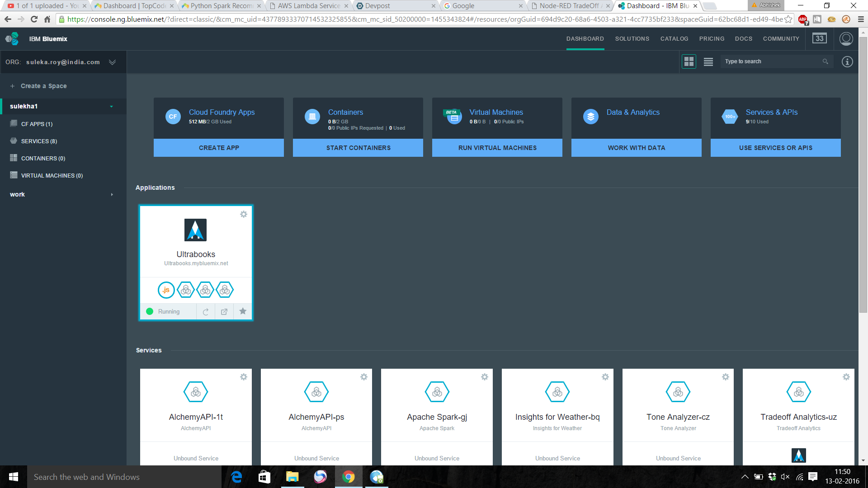868x488 pixels.
Task: Switch to list view layout
Action: click(708, 61)
